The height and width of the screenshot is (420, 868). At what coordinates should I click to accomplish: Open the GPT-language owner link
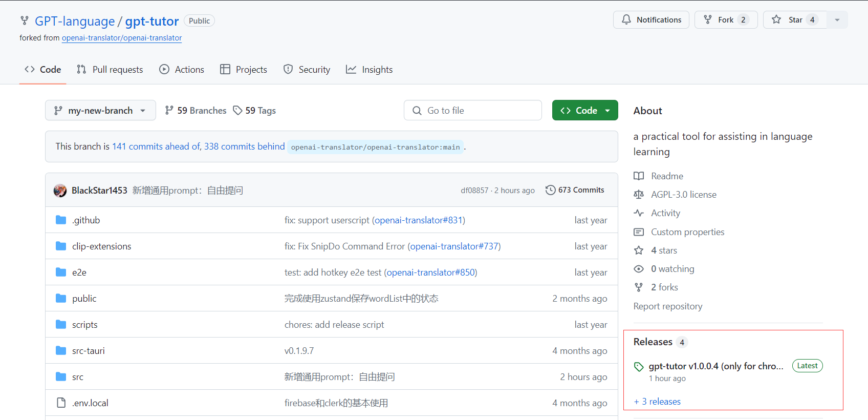coord(75,21)
